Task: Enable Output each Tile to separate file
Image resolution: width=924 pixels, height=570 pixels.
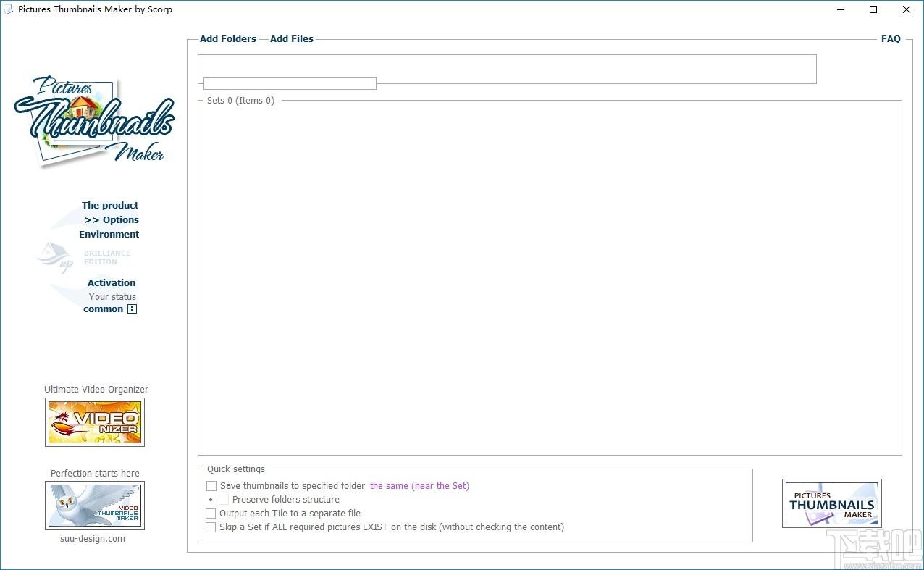Action: [x=211, y=514]
